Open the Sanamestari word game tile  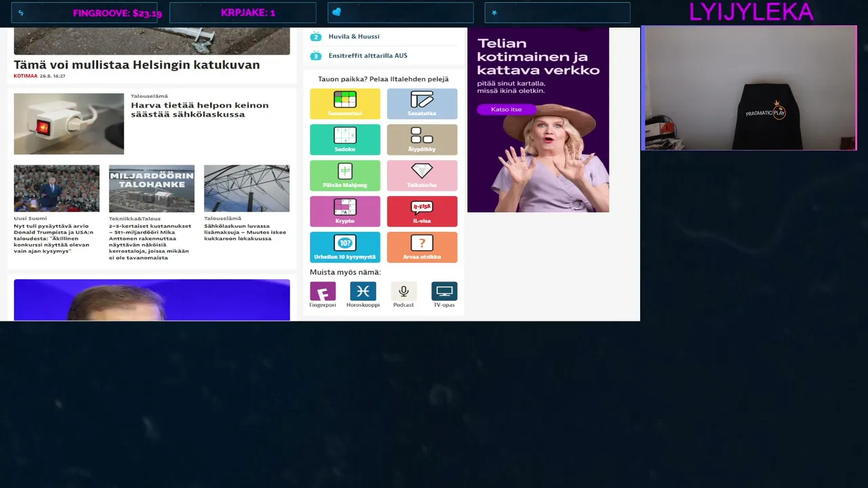tap(345, 104)
